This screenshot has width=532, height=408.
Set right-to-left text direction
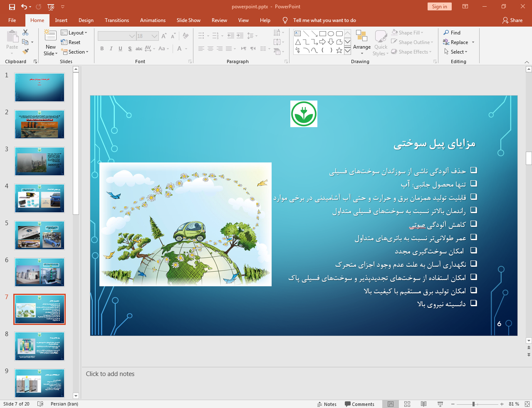(x=253, y=49)
